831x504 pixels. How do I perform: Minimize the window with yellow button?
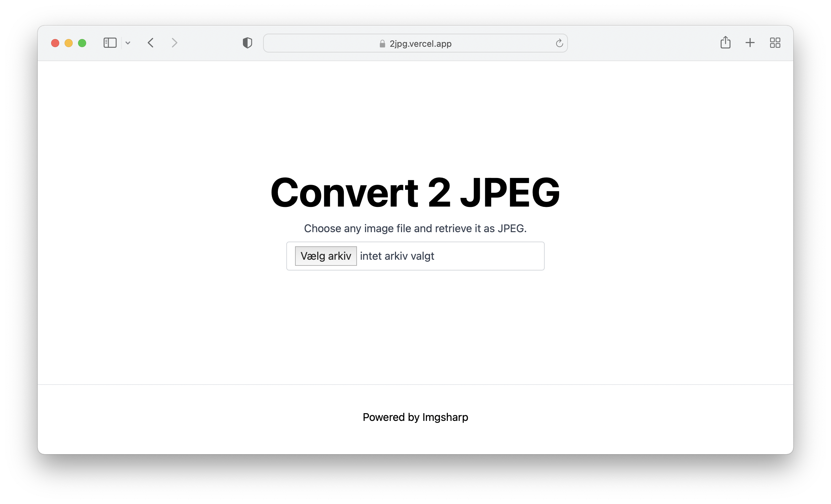pos(69,43)
